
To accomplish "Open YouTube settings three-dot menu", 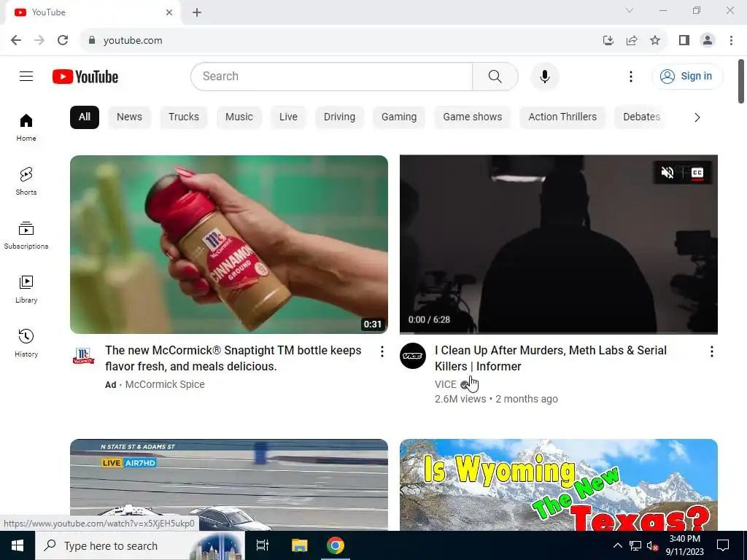I will coord(631,76).
